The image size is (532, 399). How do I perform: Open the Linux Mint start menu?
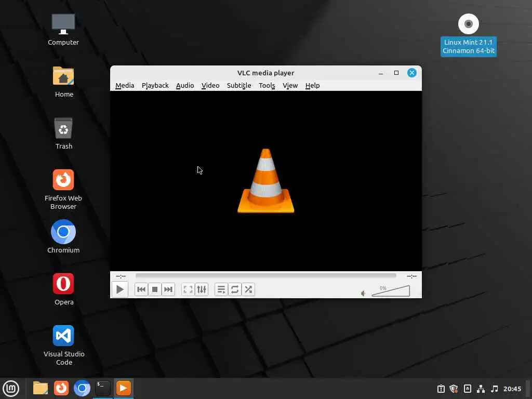tap(11, 389)
